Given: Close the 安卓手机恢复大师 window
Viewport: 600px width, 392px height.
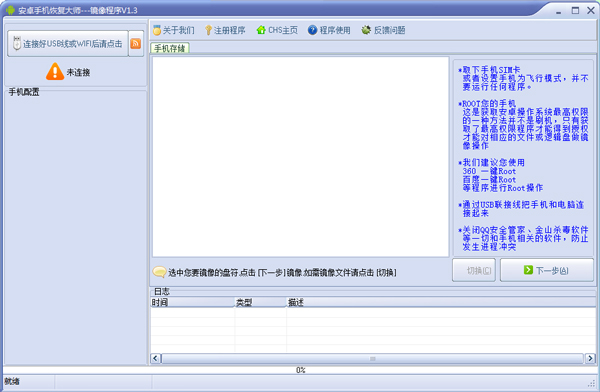Looking at the screenshot, I should click(x=591, y=11).
